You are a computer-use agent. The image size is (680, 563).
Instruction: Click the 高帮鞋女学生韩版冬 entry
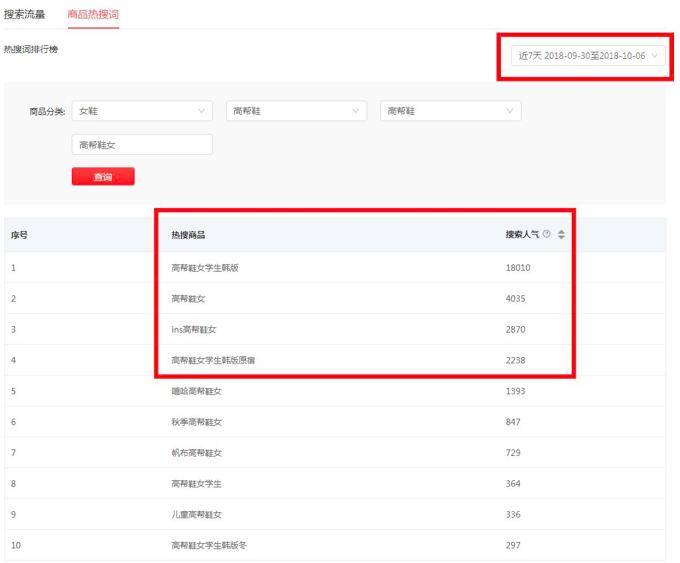(x=209, y=545)
